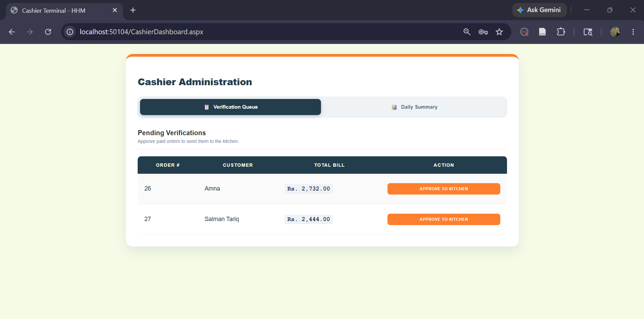Open the red circular extension icon

(524, 32)
